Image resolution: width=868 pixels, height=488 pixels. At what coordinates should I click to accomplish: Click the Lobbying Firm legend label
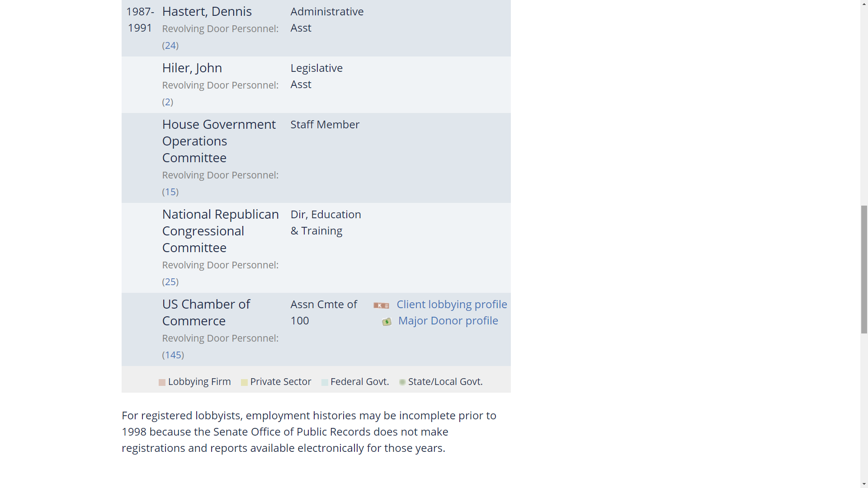199,381
